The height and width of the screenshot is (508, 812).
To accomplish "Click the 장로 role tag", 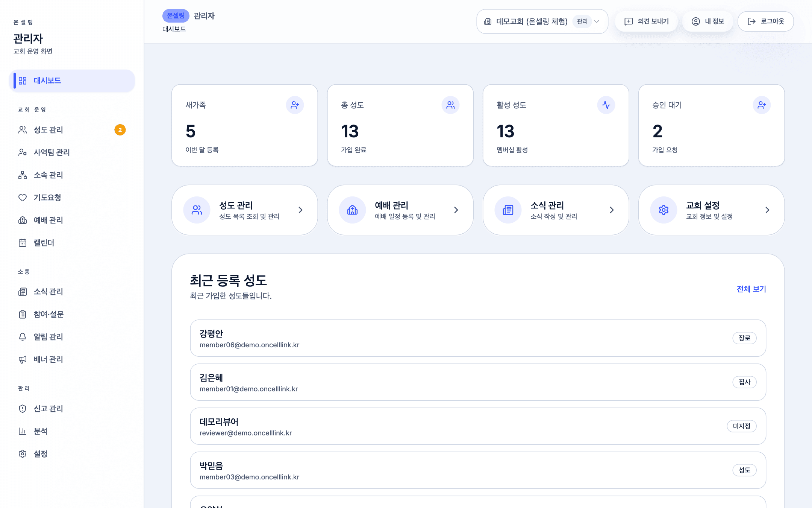I will click(x=744, y=338).
